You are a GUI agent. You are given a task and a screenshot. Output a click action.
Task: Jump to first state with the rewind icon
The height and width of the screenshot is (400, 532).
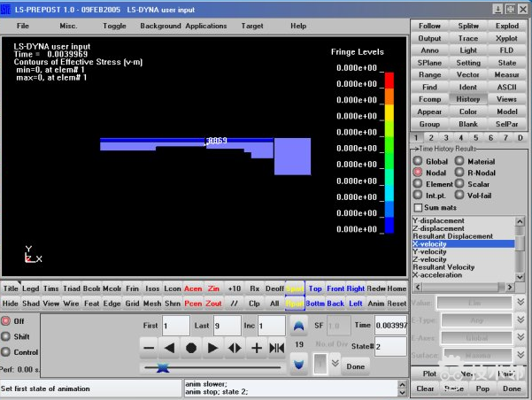click(277, 348)
